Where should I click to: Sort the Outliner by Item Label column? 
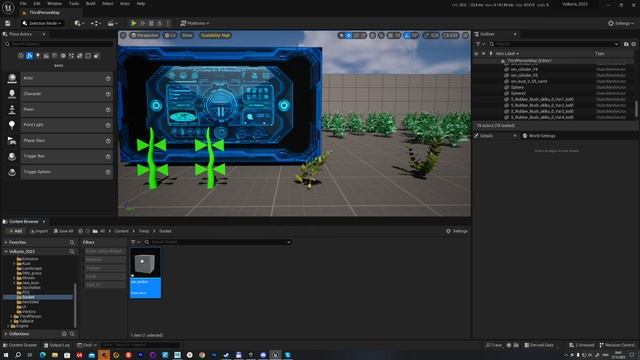point(507,53)
